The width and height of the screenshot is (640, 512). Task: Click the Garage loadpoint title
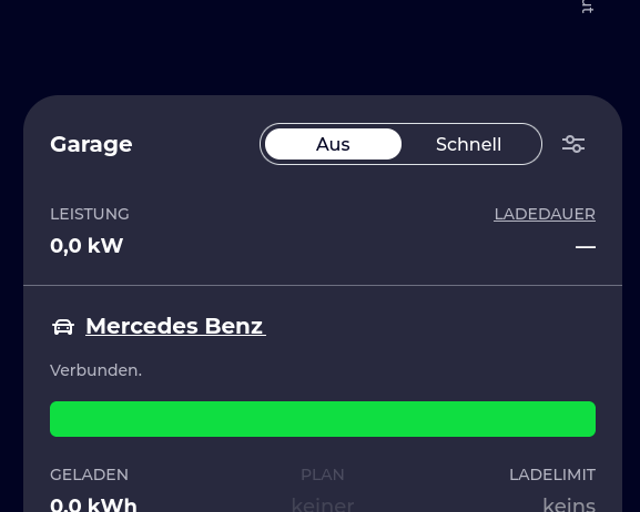point(91,145)
